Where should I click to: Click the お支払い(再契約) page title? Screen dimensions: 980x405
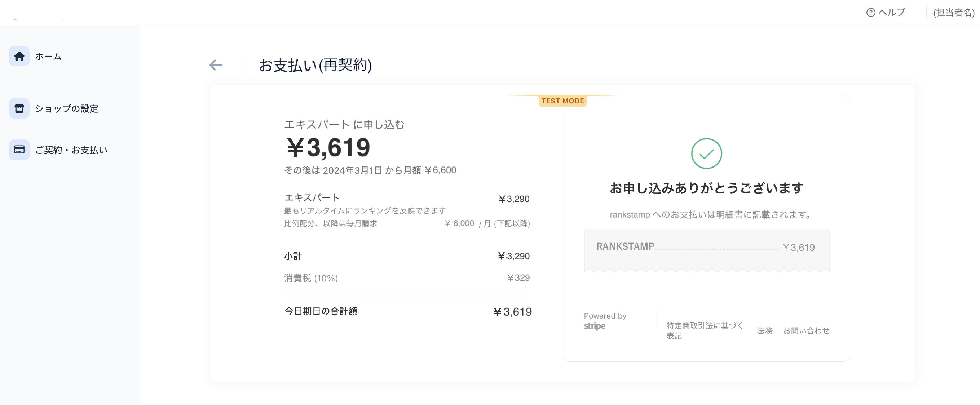[x=315, y=65]
